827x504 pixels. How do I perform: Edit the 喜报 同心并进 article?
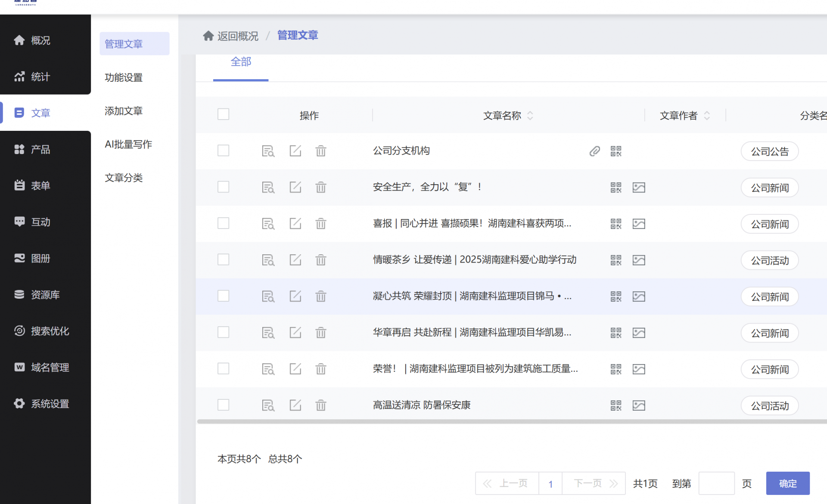[295, 223]
